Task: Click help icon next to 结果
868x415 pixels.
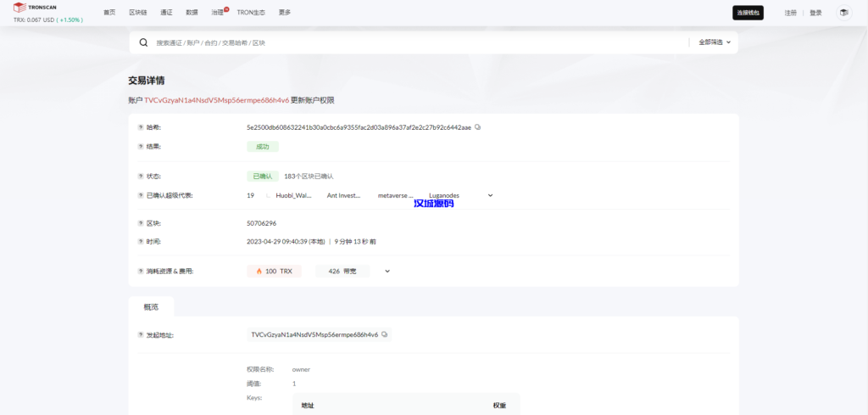Action: [141, 146]
